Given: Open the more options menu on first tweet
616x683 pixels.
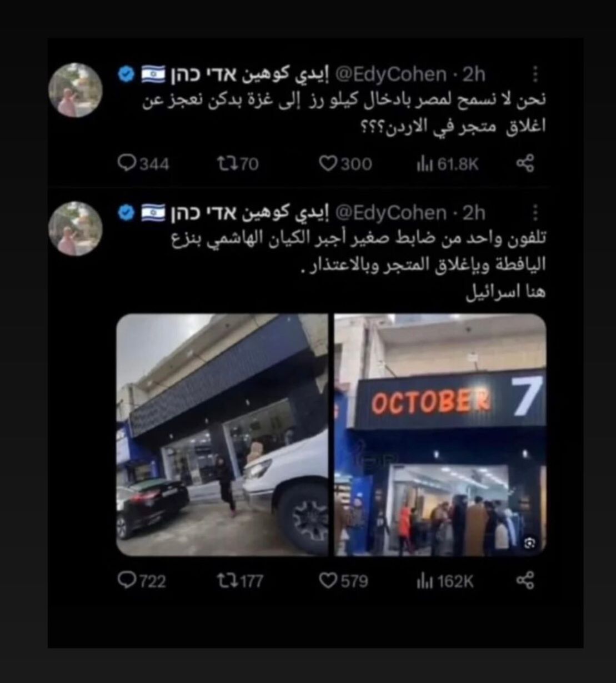Looking at the screenshot, I should click(x=535, y=74).
